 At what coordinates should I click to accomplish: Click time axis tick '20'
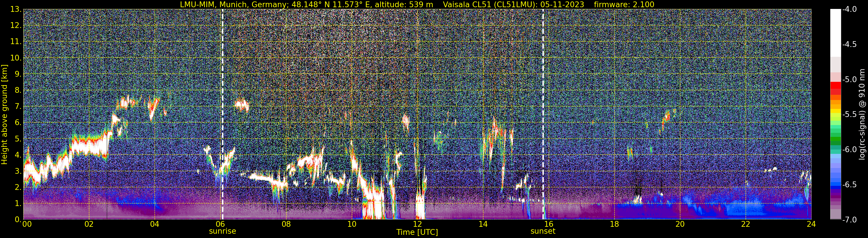pyautogui.click(x=680, y=224)
